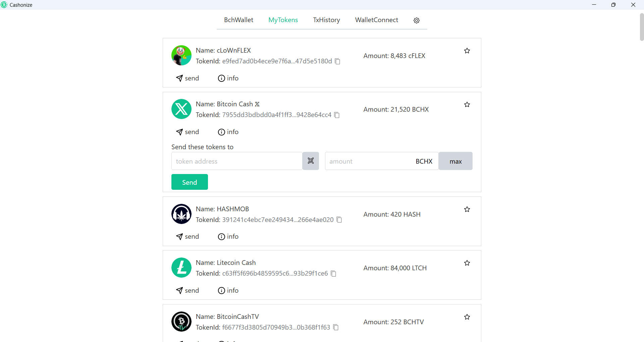Close the Cashonize window
This screenshot has width=644, height=342.
(x=633, y=5)
